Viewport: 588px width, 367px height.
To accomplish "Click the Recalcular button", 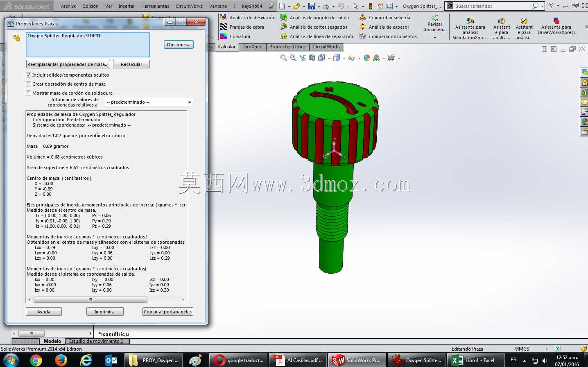I will (131, 64).
